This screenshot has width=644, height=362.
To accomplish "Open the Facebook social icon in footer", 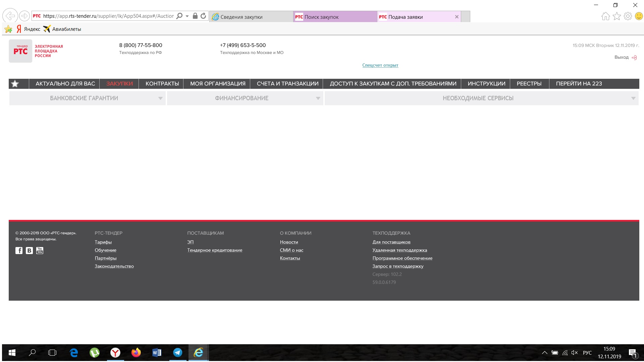I will [19, 250].
